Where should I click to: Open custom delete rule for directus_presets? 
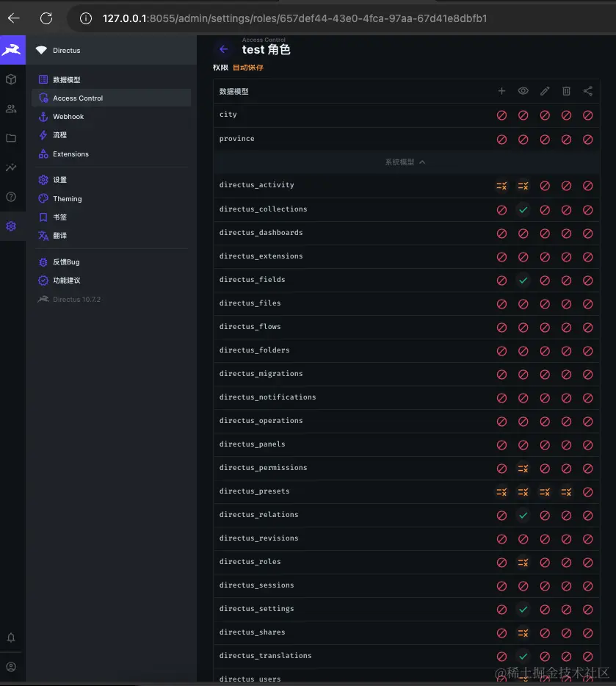pos(566,492)
